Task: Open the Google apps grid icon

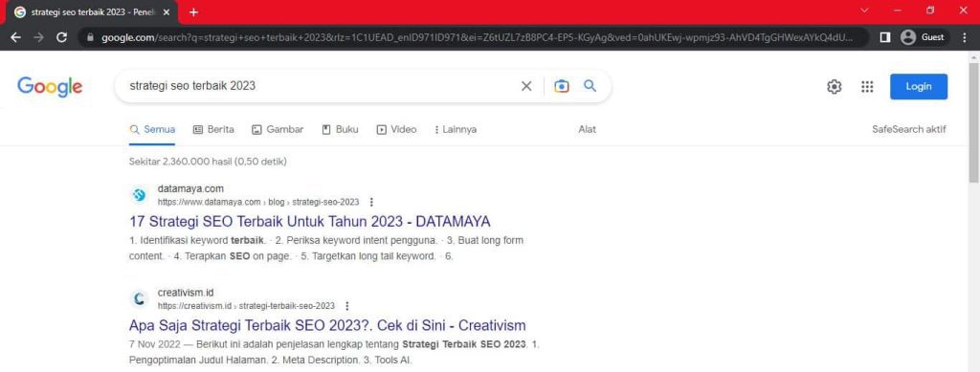Action: [867, 87]
